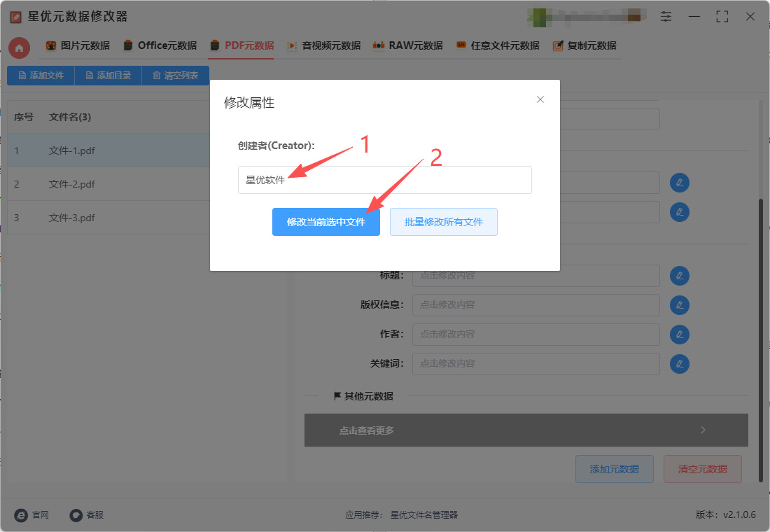Expand 点击查看更多 section

(526, 430)
